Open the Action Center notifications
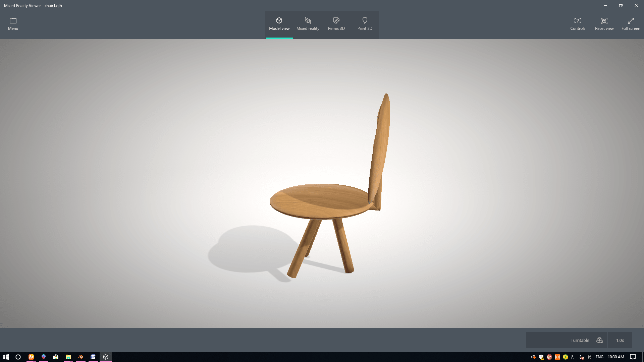Screen dimensions: 644x362 pyautogui.click(x=633, y=357)
